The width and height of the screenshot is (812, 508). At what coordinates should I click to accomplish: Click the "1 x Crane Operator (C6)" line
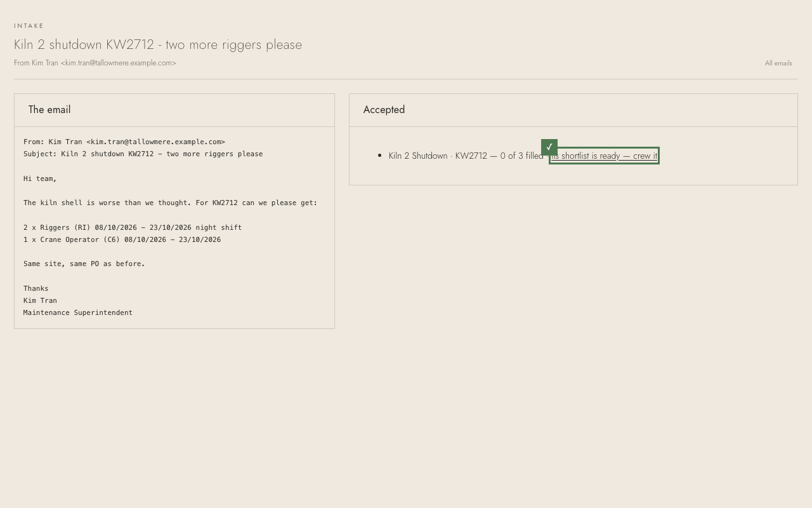tap(122, 239)
